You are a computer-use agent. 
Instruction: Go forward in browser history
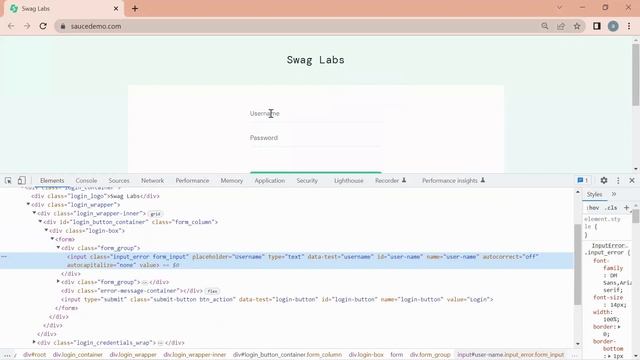click(x=27, y=26)
